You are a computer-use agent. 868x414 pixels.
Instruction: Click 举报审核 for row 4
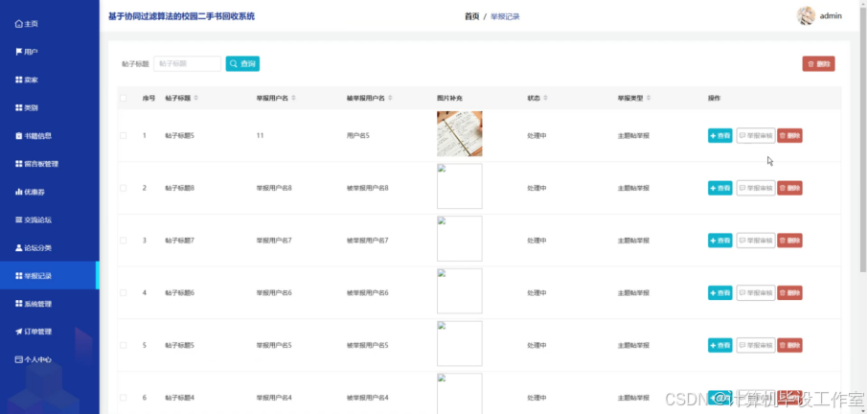(756, 293)
